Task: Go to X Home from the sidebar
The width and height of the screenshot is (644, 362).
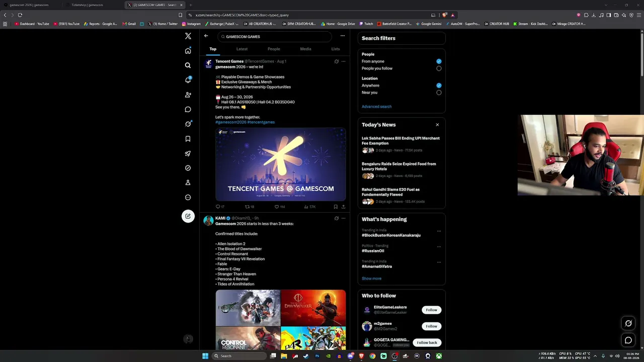Action: coord(188,51)
